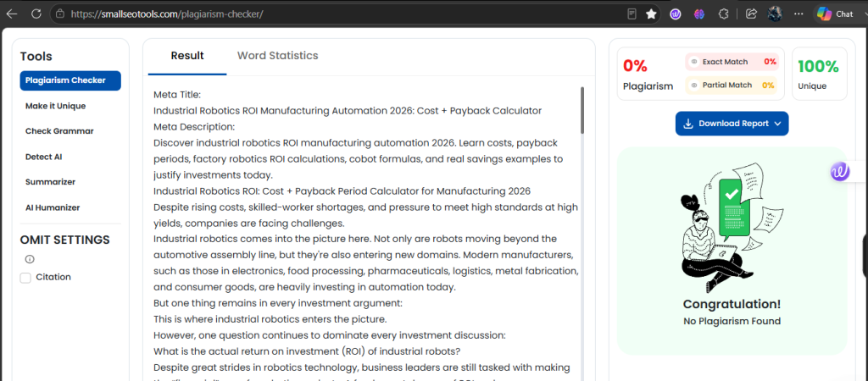Click the browser address bar URL
Screen dimensions: 868x381
coord(167,14)
